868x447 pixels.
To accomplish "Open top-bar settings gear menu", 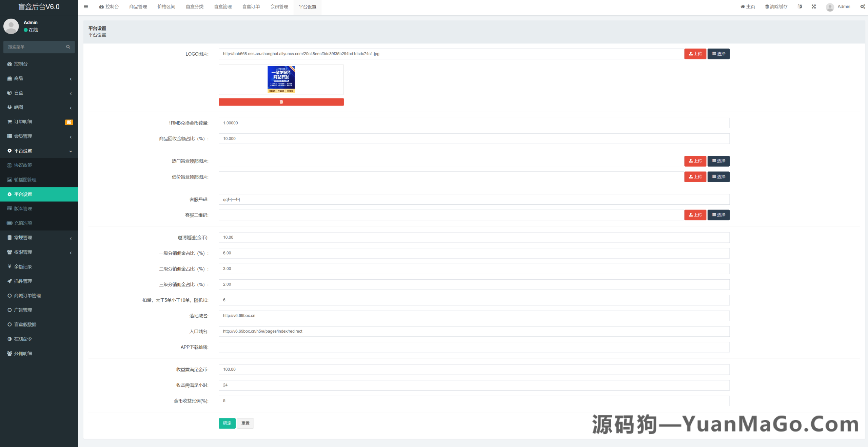I will (863, 6).
